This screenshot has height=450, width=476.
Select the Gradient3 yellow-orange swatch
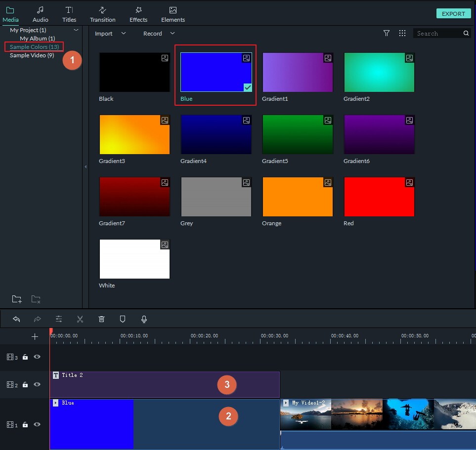click(x=134, y=134)
